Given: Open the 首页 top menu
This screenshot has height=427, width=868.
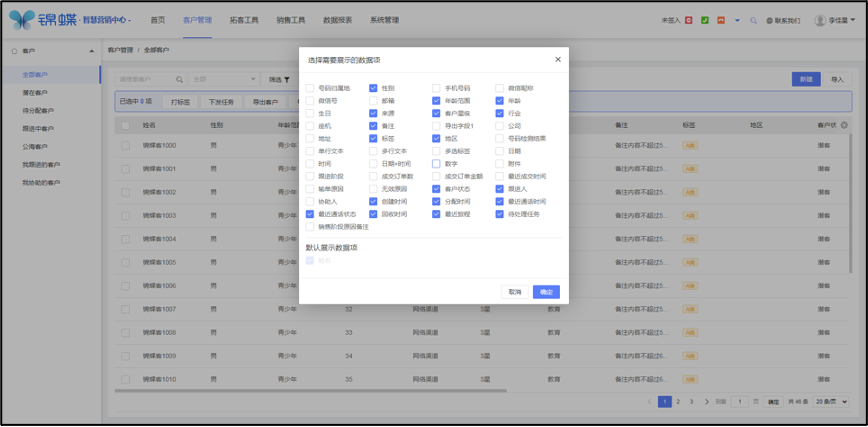Looking at the screenshot, I should click(158, 20).
